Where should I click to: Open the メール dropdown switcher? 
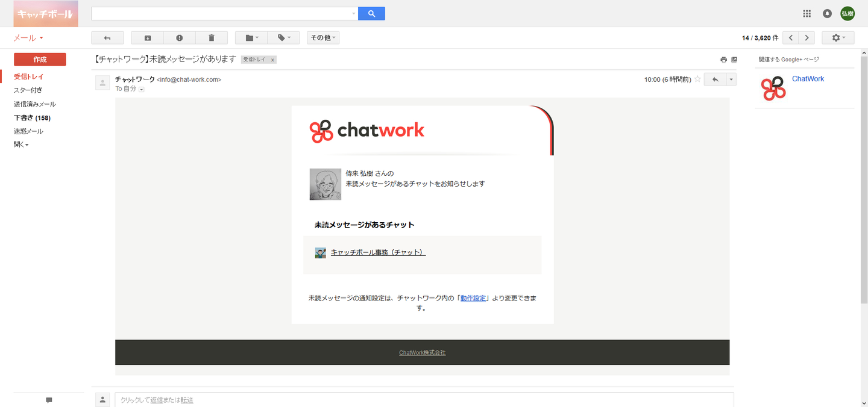click(28, 38)
